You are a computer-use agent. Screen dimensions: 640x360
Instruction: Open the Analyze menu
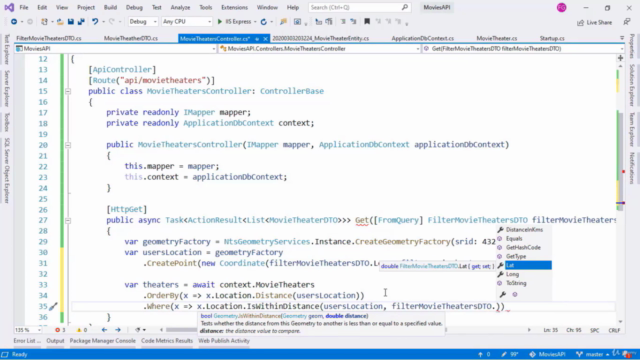click(x=180, y=7)
